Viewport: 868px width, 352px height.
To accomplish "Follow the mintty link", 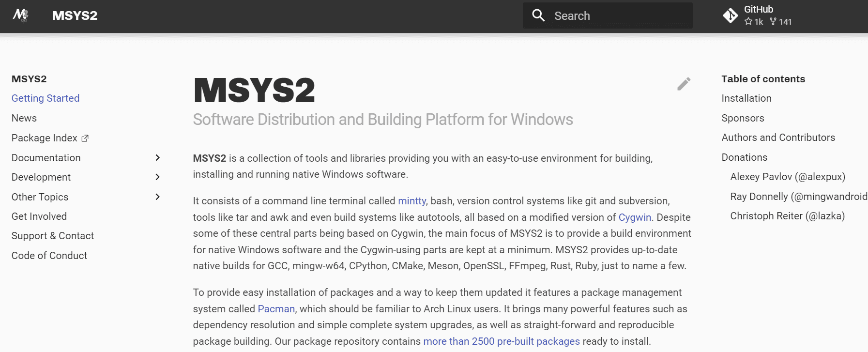I will click(412, 201).
